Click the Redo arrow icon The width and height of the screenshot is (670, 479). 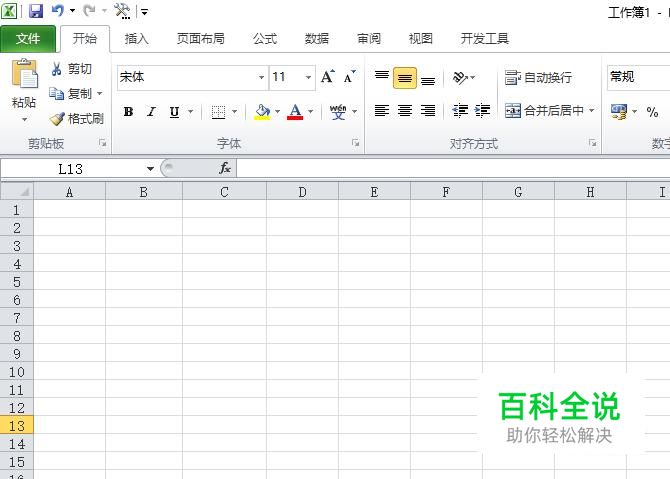tap(89, 11)
